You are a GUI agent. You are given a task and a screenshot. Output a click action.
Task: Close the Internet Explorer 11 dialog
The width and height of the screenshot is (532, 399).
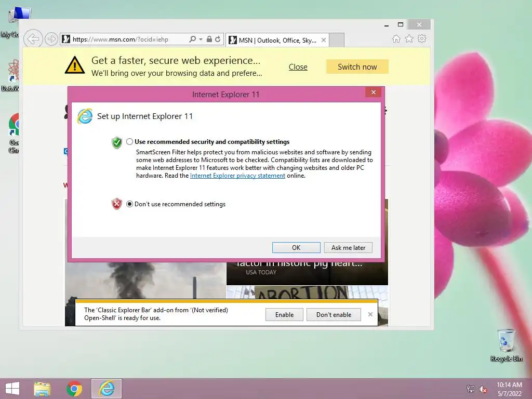pos(373,92)
